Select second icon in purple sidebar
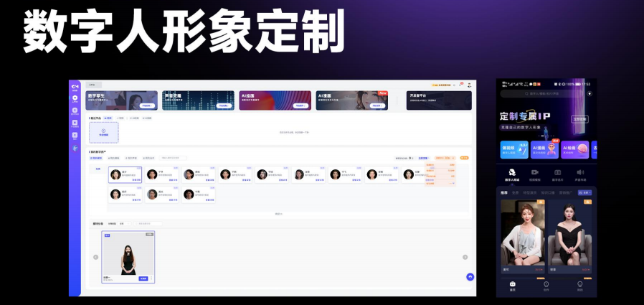 [75, 111]
